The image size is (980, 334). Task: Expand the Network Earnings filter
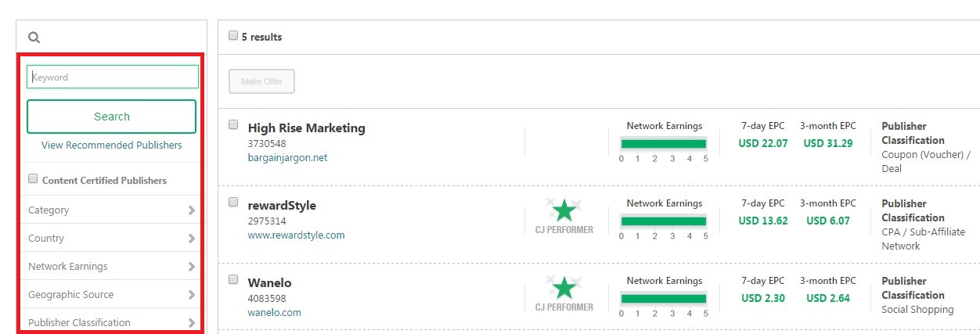(x=111, y=266)
